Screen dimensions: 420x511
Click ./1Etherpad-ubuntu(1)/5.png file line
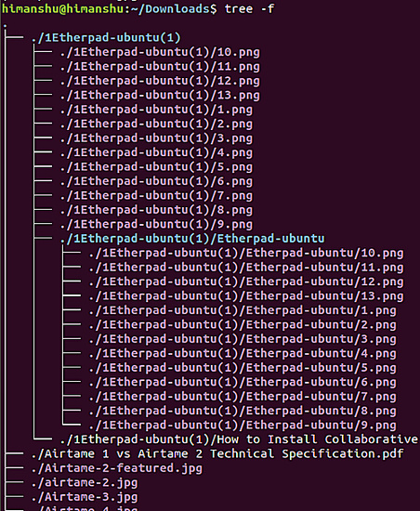(x=156, y=167)
